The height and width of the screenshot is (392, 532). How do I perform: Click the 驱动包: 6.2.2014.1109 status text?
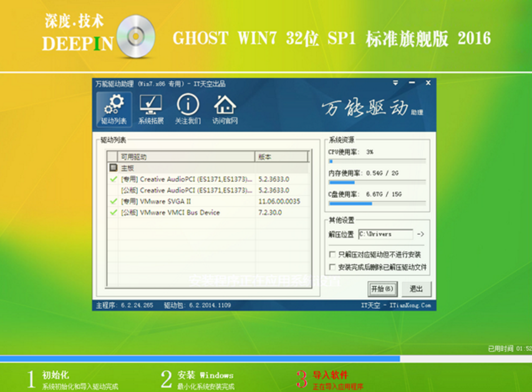click(198, 305)
